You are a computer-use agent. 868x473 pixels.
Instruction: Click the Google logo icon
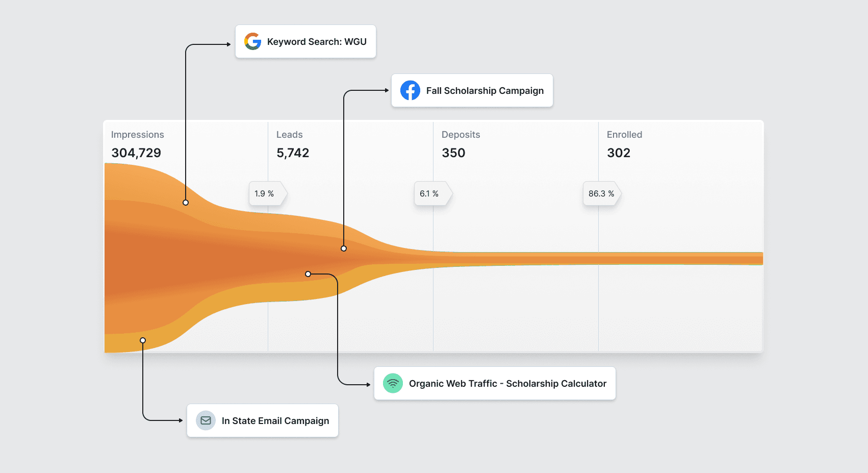[x=252, y=41]
